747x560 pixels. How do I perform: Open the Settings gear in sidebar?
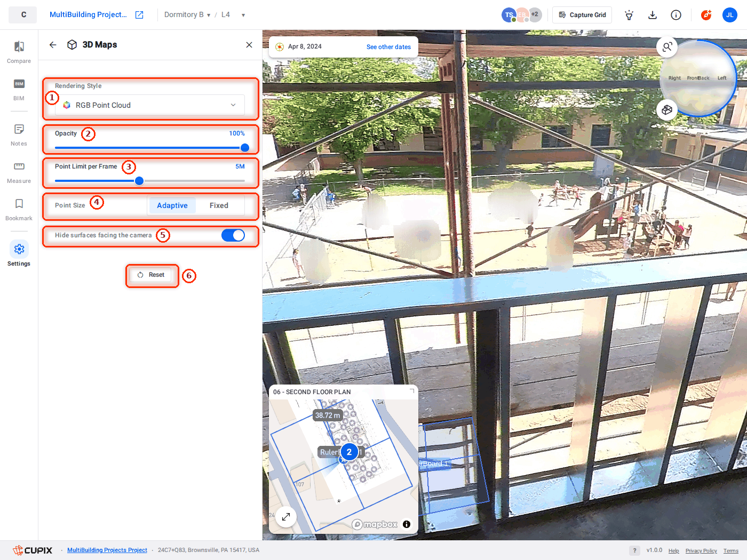(19, 253)
